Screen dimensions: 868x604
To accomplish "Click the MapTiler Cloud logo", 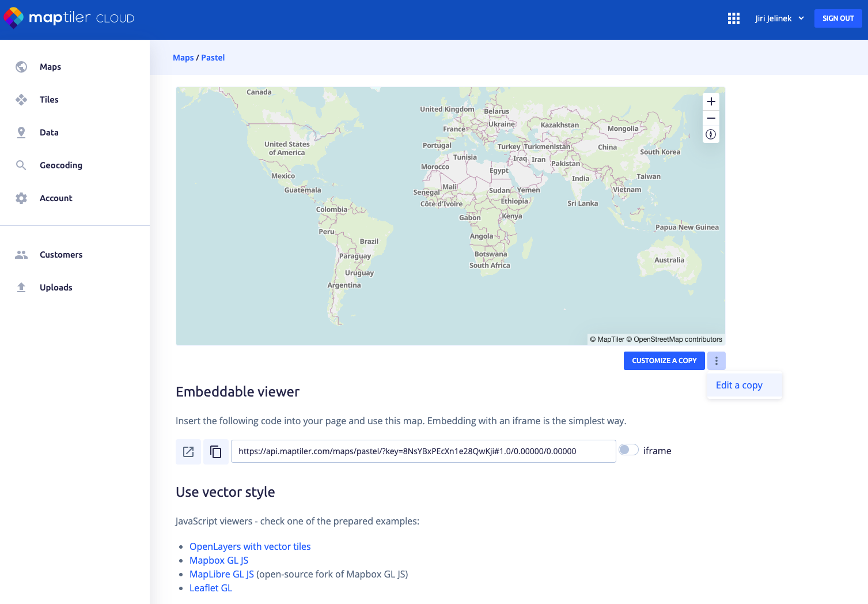I will [x=69, y=18].
